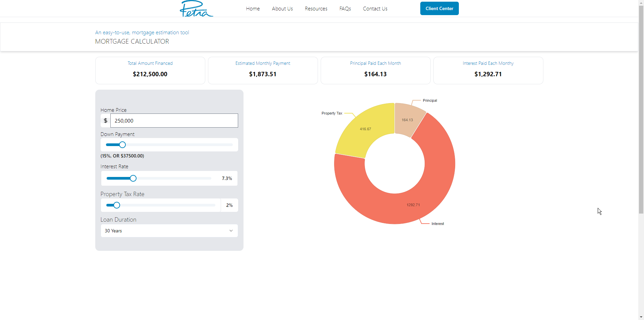Focus the Home Price input field
The image size is (644, 320).
[x=174, y=121]
